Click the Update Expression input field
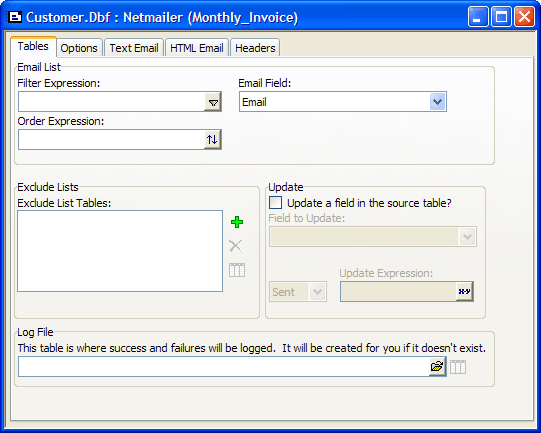541x433 pixels. pos(398,292)
